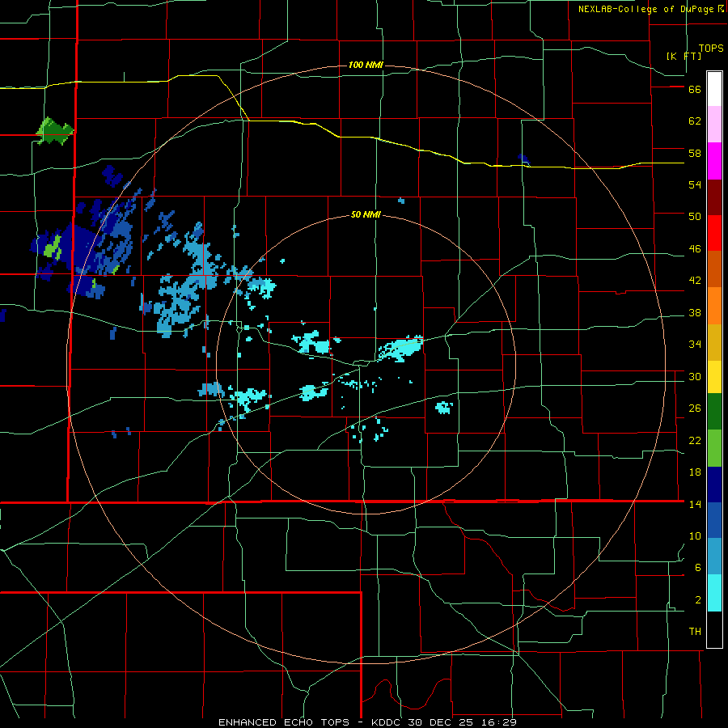This screenshot has height=728, width=728.
Task: Click the 'NEXLAB-College of DuPage' title text
Action: 645,9
